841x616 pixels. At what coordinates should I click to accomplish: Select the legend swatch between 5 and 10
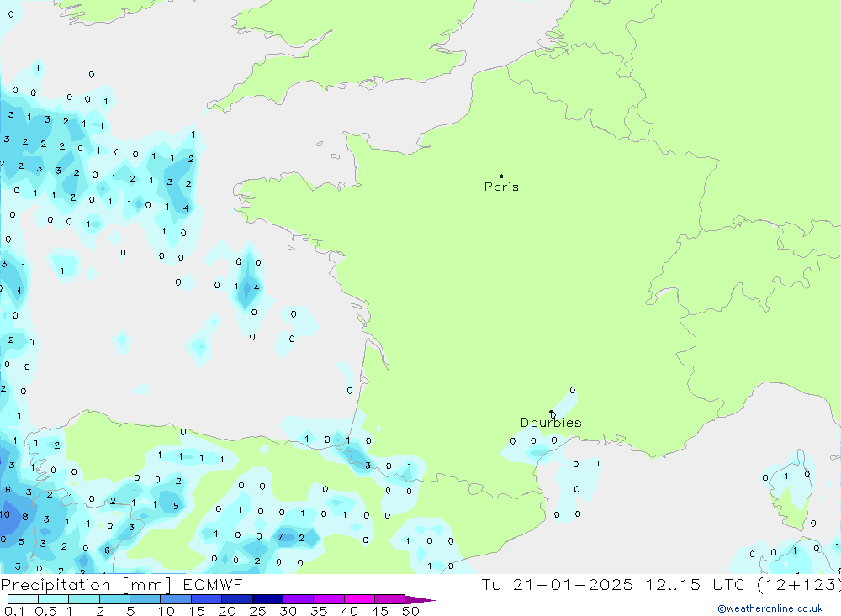coord(145,599)
